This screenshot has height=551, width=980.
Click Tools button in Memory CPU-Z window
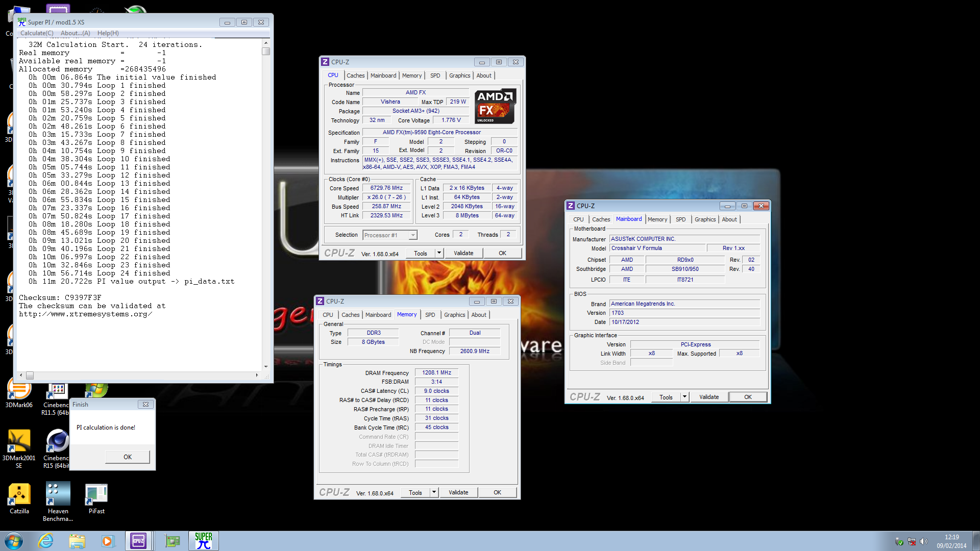(x=415, y=492)
